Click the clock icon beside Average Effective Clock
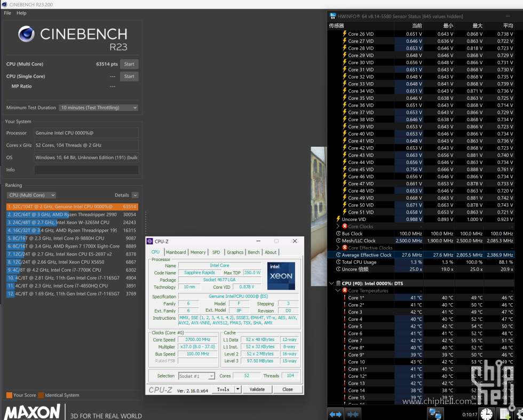Viewport: 523px width, 420px height. (338, 255)
